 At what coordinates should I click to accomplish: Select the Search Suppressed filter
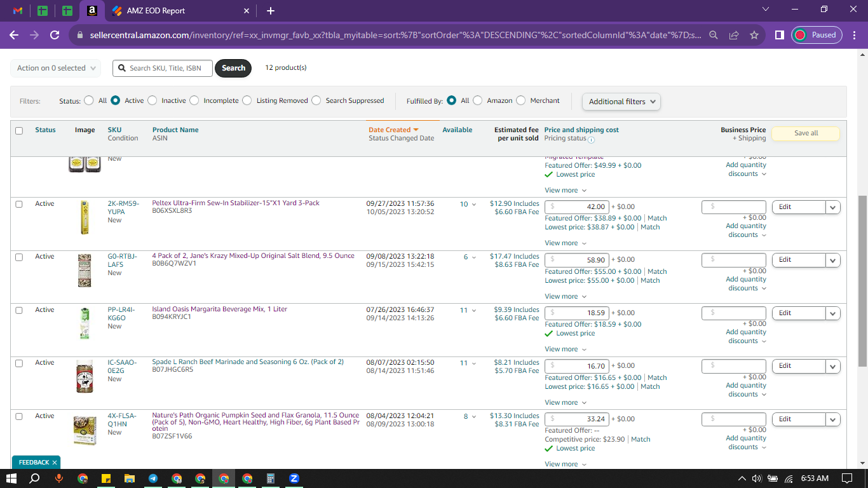coord(316,100)
